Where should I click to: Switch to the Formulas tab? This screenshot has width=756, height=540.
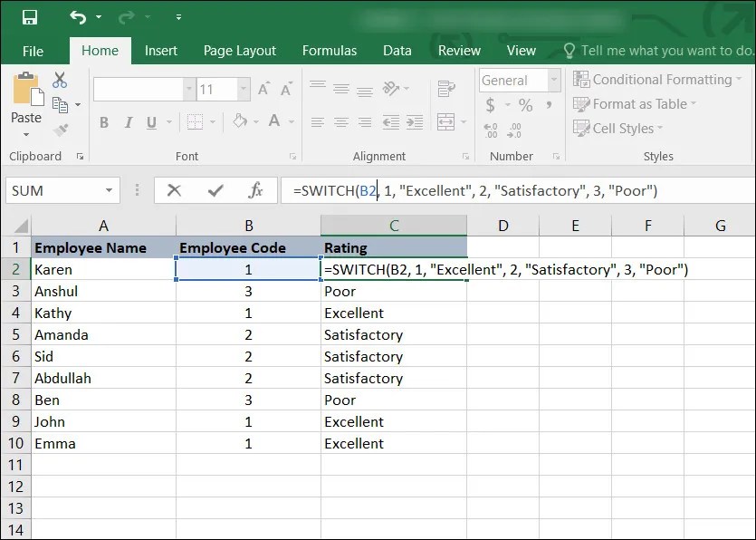(x=330, y=51)
